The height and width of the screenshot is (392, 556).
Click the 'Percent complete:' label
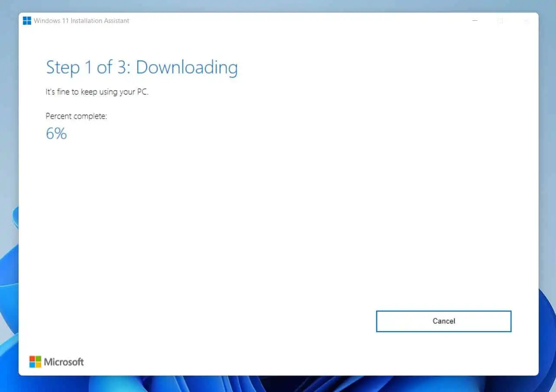click(x=76, y=116)
